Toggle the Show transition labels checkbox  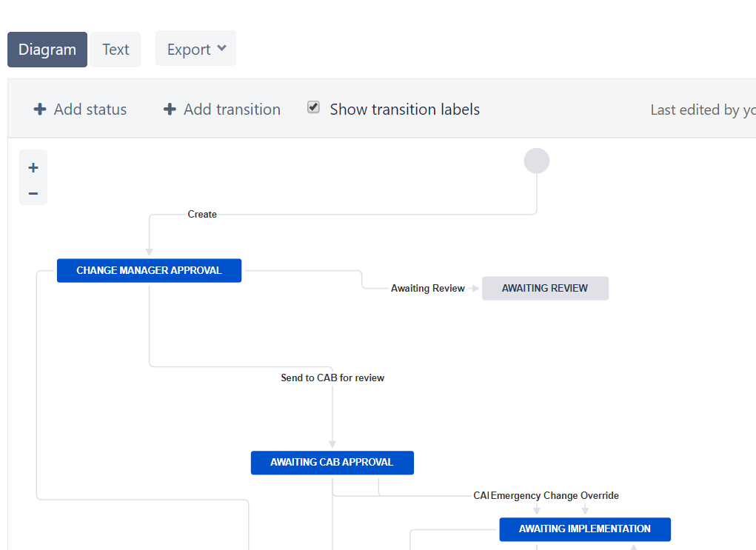[x=313, y=107]
